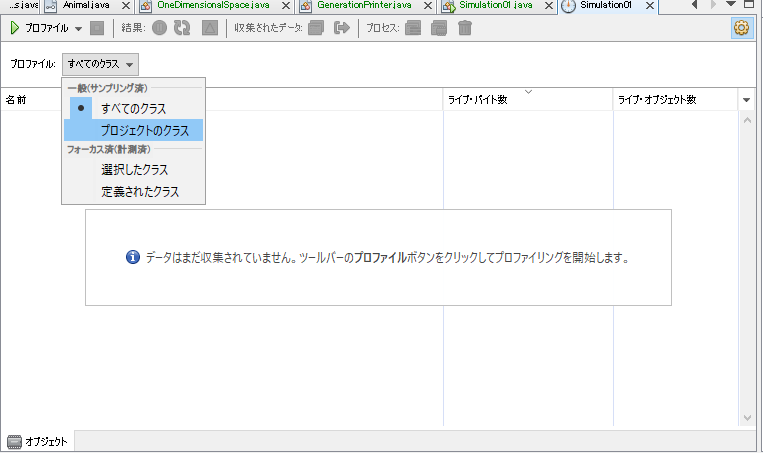The image size is (763, 453).
Task: Click the reset collected results icon
Action: point(210,28)
